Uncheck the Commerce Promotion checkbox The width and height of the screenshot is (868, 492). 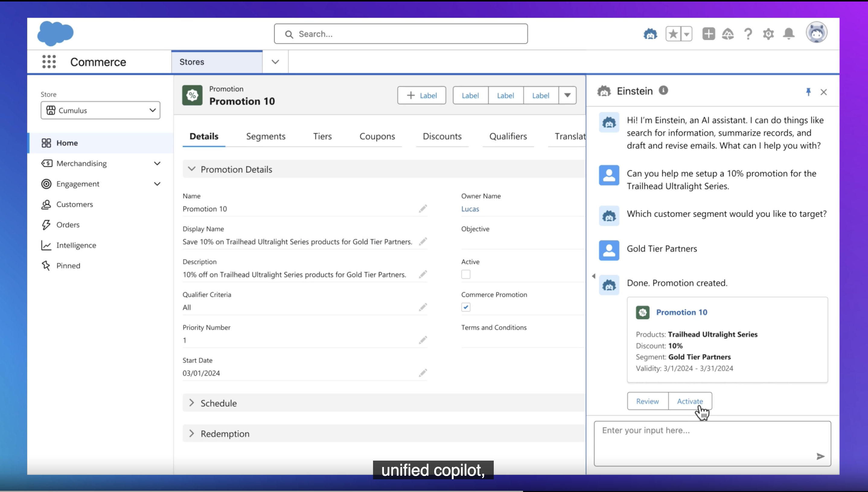[x=466, y=307]
